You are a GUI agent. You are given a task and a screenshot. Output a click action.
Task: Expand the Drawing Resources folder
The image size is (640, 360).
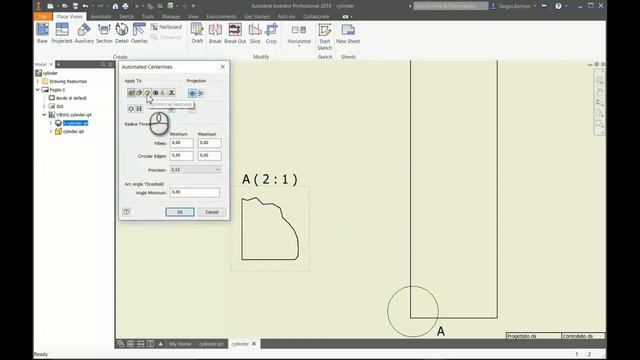38,81
